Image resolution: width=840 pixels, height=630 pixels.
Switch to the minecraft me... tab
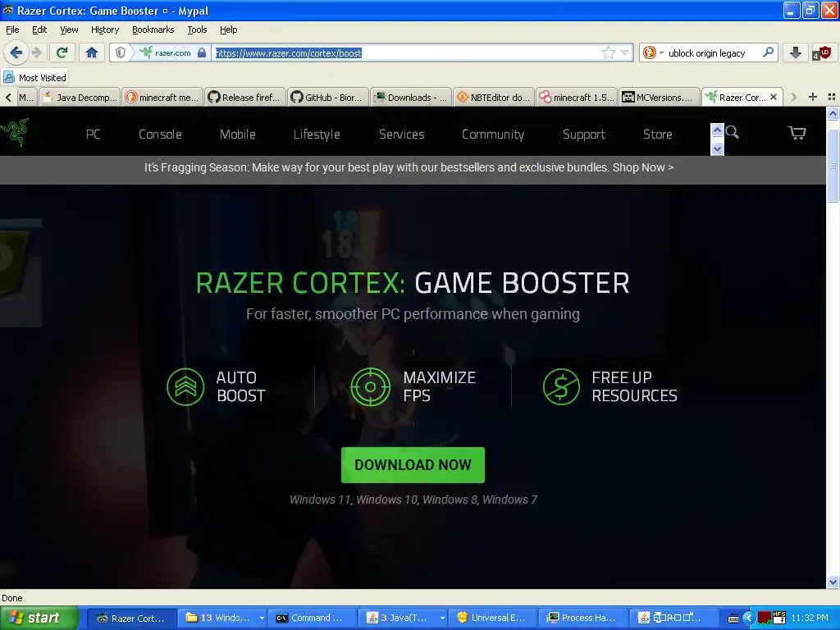pyautogui.click(x=162, y=97)
